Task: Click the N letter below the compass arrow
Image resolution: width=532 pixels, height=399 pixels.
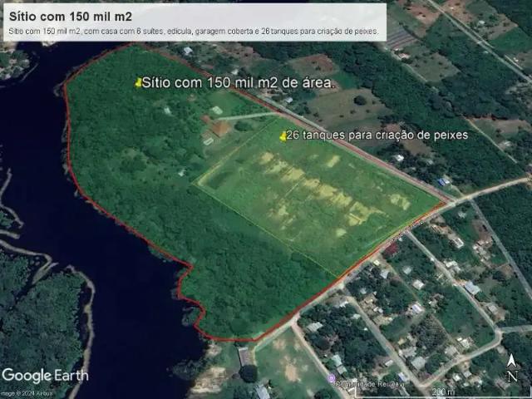Action: [x=514, y=376]
